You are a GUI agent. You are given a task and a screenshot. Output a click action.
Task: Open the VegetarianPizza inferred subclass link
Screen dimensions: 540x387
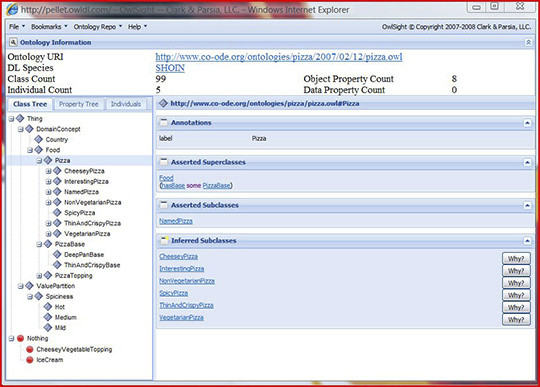point(181,317)
